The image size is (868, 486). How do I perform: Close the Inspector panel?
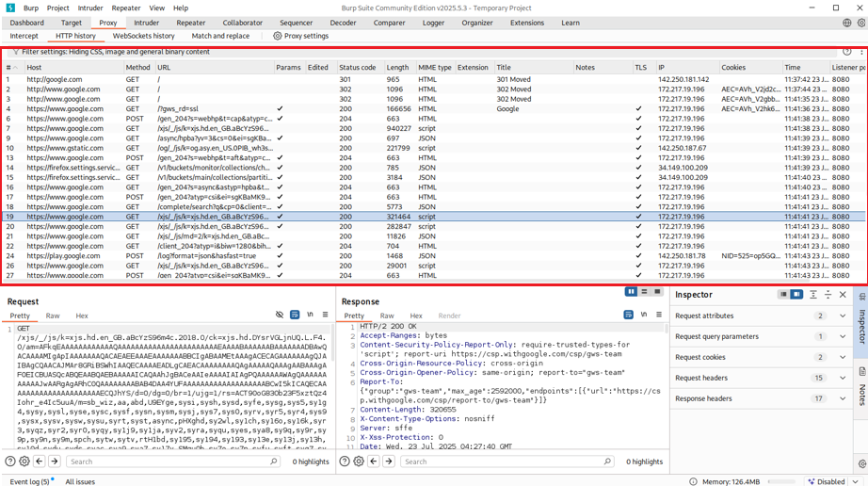tap(843, 295)
